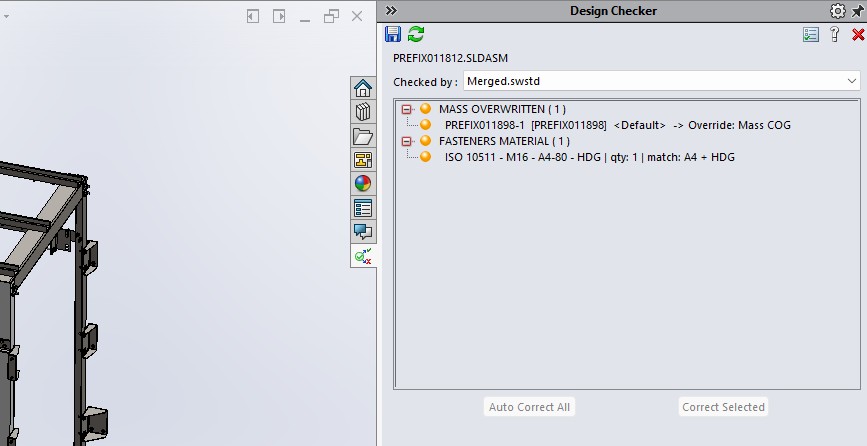
Task: Open the View Palette tab
Action: pos(363,160)
